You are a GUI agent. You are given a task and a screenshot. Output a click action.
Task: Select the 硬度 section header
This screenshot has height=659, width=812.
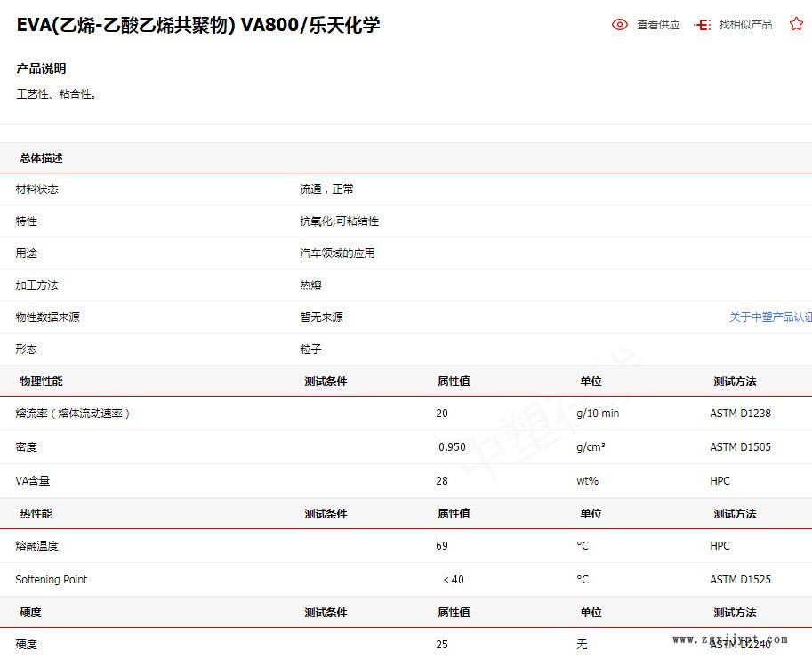click(31, 613)
